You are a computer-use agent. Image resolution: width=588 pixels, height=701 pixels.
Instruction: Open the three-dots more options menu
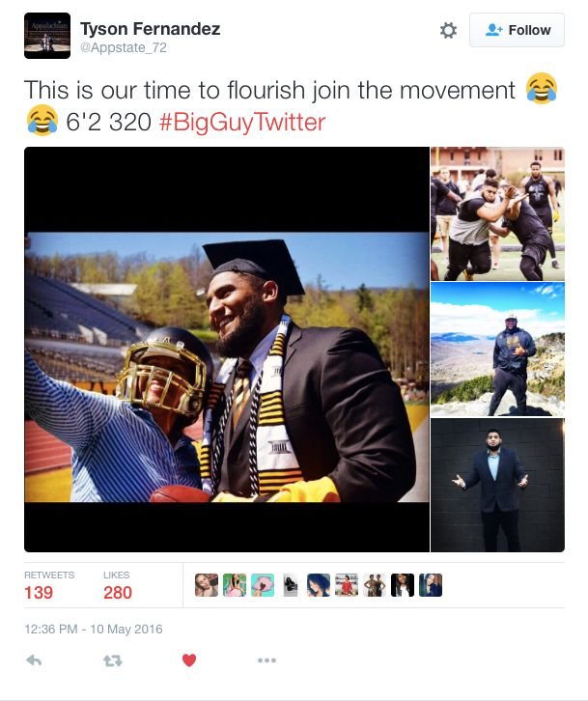[266, 660]
